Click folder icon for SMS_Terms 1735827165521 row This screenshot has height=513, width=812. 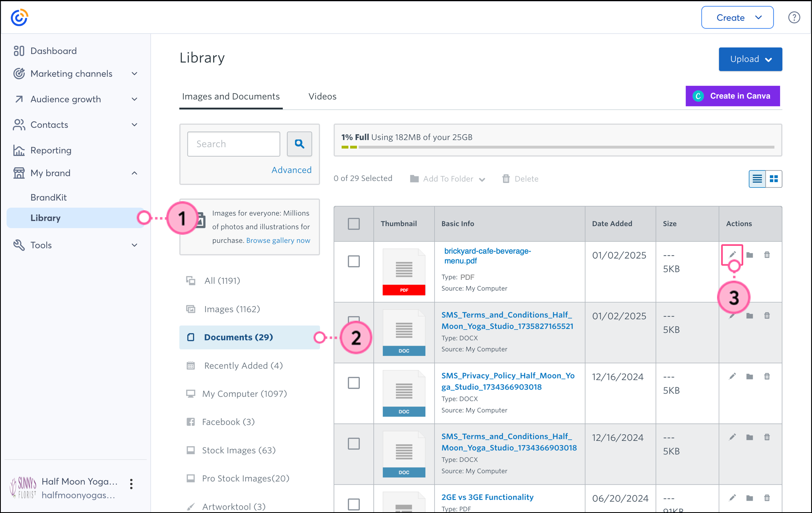(x=749, y=316)
